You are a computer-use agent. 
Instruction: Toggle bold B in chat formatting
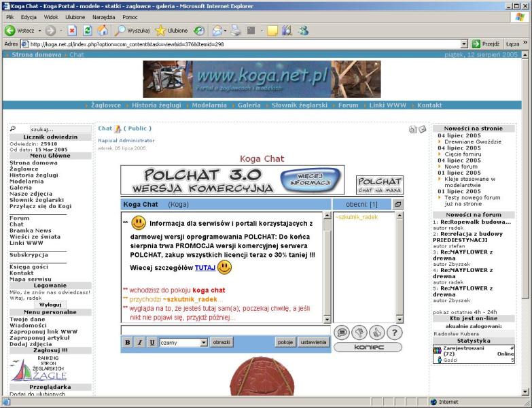[128, 342]
